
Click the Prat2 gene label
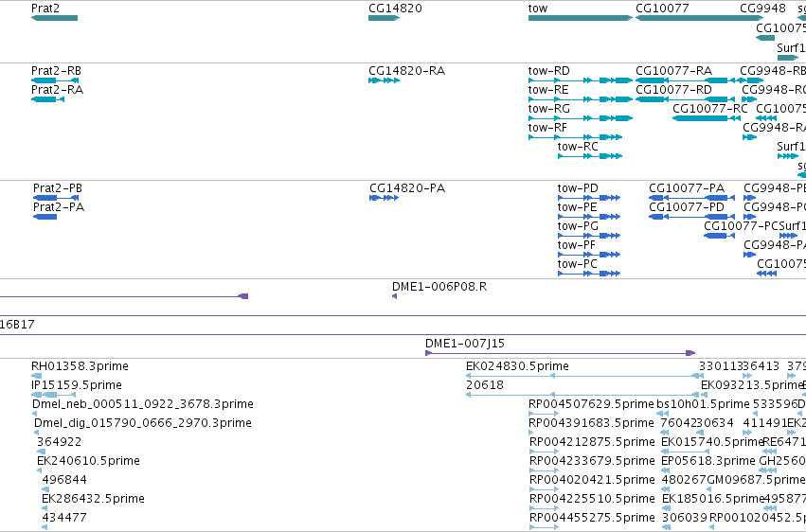point(45,9)
